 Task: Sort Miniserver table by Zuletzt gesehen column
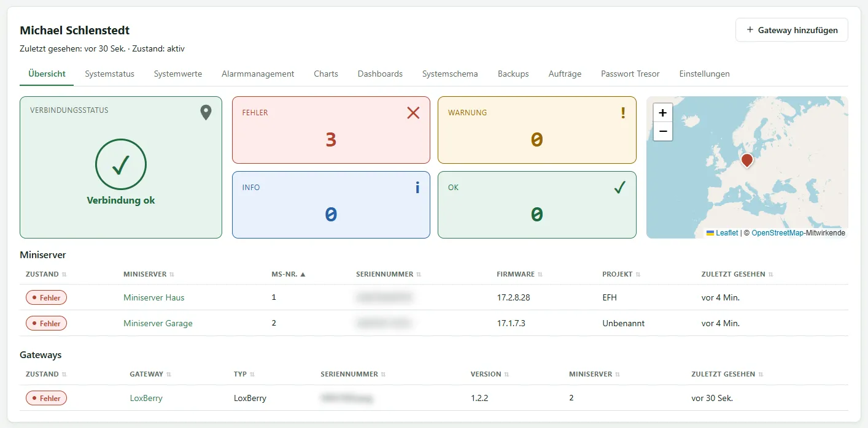pos(737,274)
